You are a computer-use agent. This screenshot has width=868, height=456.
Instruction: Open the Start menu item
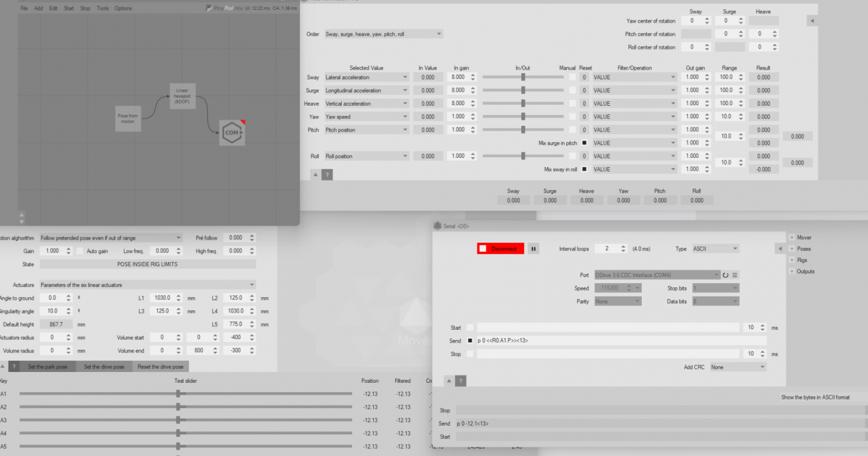point(69,8)
